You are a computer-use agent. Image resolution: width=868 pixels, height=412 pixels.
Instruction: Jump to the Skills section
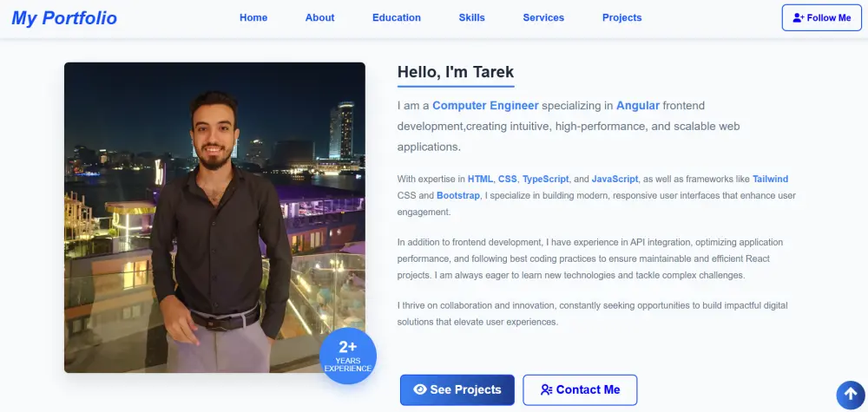(471, 17)
